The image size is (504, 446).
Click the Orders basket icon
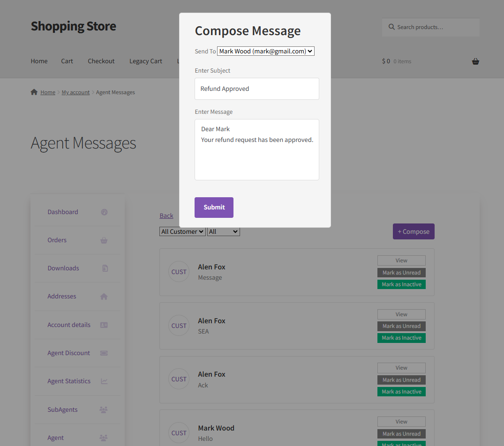pyautogui.click(x=104, y=240)
